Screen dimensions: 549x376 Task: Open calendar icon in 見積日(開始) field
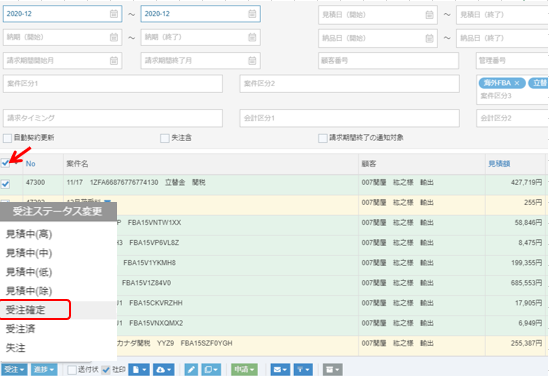pyautogui.click(x=429, y=15)
